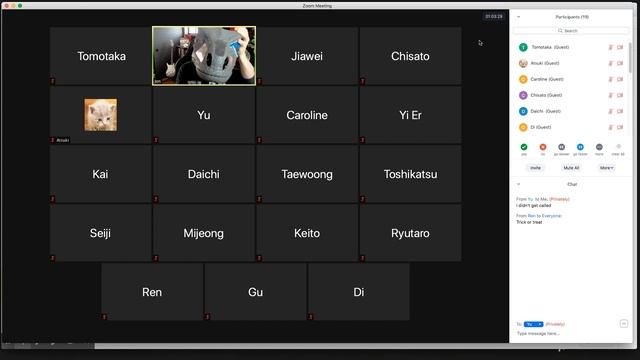Screen dimensions: 640x360
Task: Toggle Tomotaka's video camera in participants list
Action: point(620,47)
